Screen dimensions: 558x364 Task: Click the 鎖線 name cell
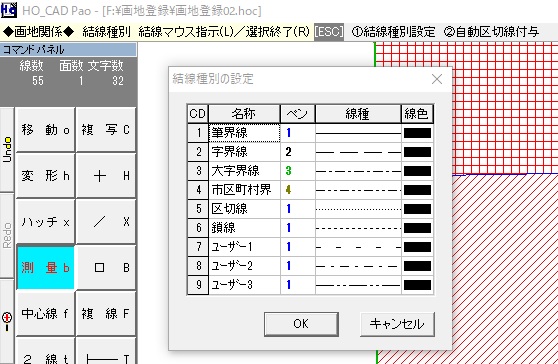(244, 228)
